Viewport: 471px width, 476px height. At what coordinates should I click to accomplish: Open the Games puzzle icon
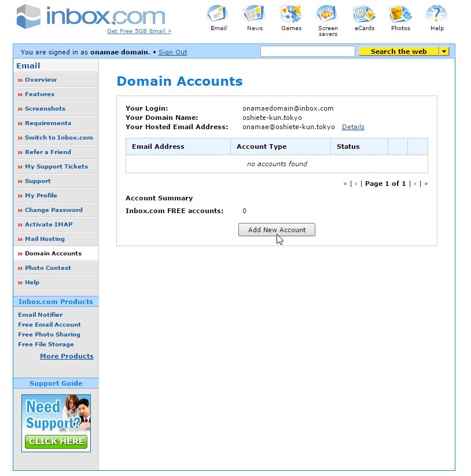pyautogui.click(x=291, y=14)
